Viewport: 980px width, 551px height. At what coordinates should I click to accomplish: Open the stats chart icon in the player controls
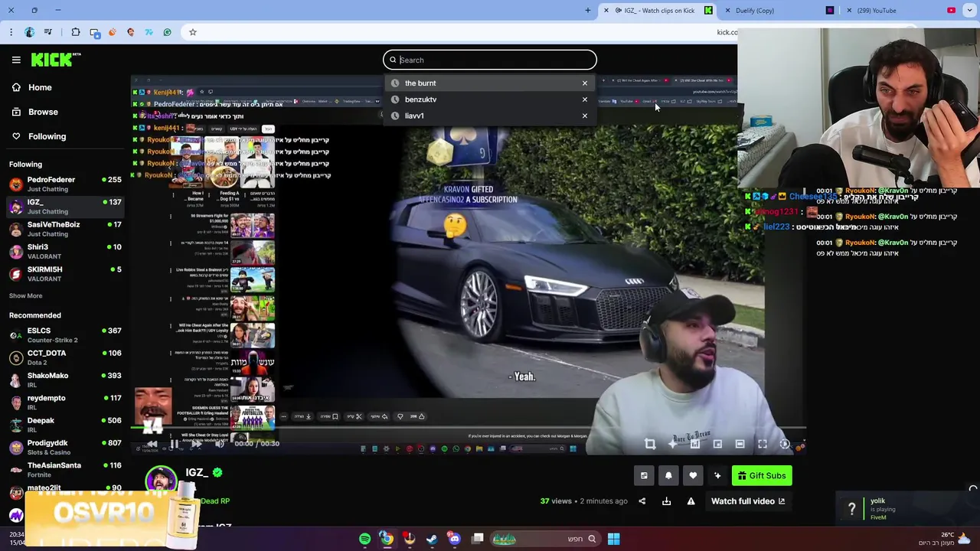pos(695,444)
